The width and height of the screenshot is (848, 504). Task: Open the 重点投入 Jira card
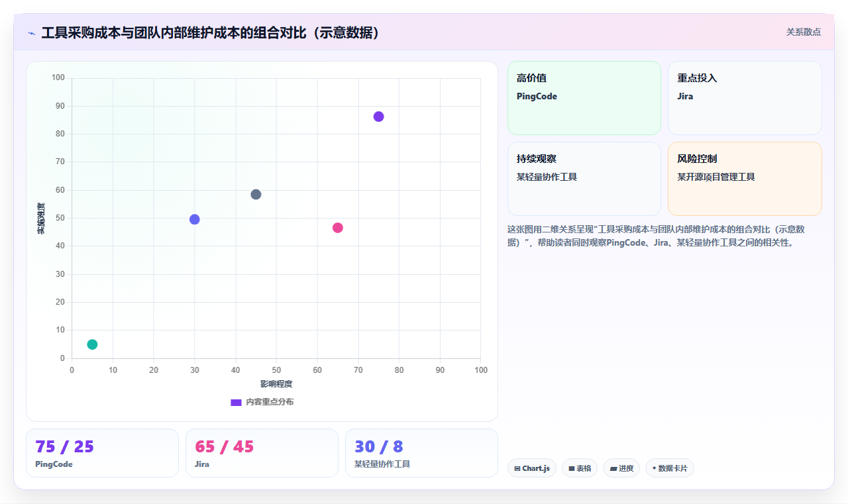pyautogui.click(x=745, y=98)
